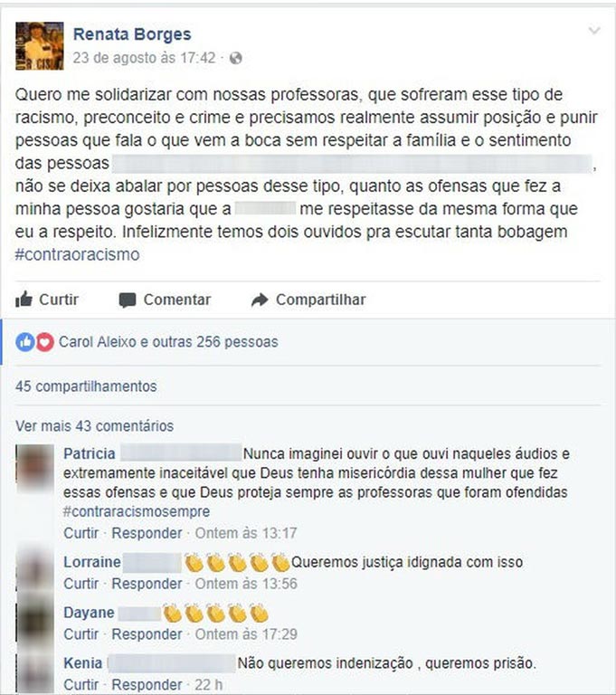The width and height of the screenshot is (616, 695).
Task: Open the 45 compartilhamentos list
Action: tap(86, 386)
